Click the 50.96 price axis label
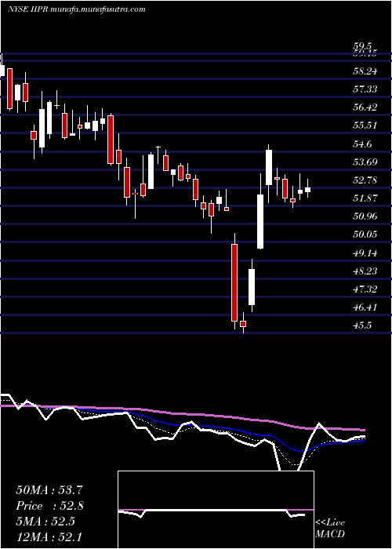 pos(365,216)
